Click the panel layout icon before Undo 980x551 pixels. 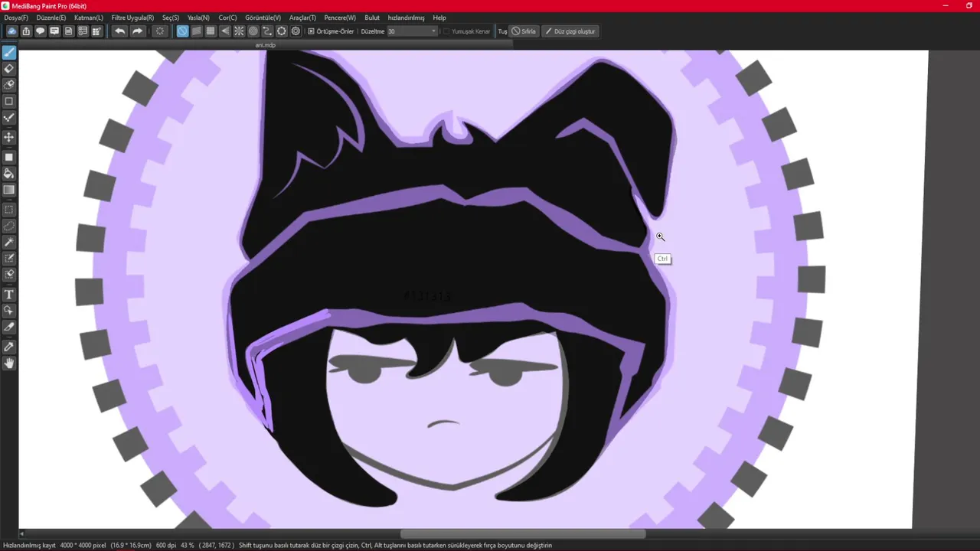(x=96, y=31)
